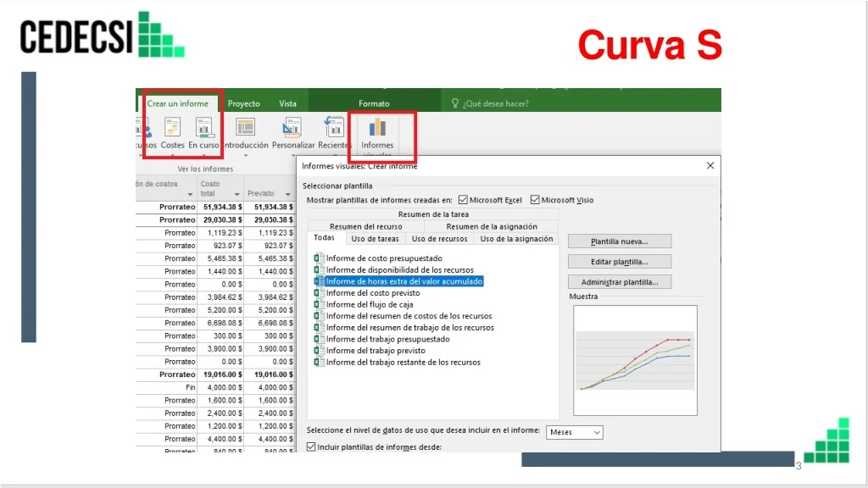This screenshot has height=488, width=868.
Task: Toggle Incluir plantillas de informes desde checkbox
Action: (x=311, y=446)
